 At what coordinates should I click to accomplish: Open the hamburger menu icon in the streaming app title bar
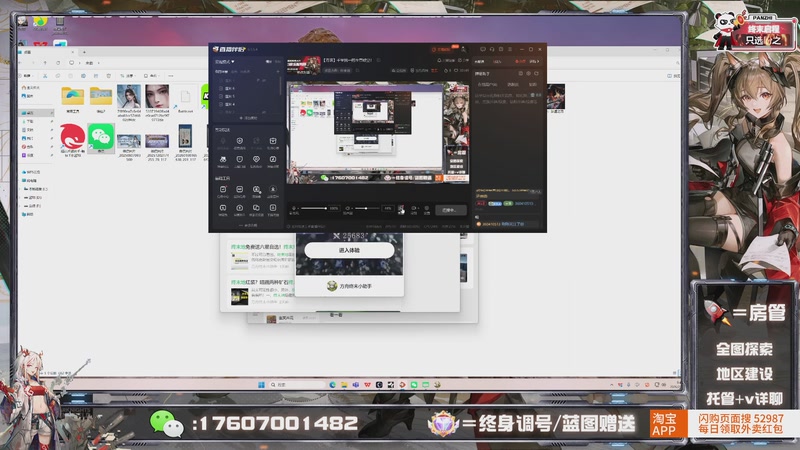510,49
